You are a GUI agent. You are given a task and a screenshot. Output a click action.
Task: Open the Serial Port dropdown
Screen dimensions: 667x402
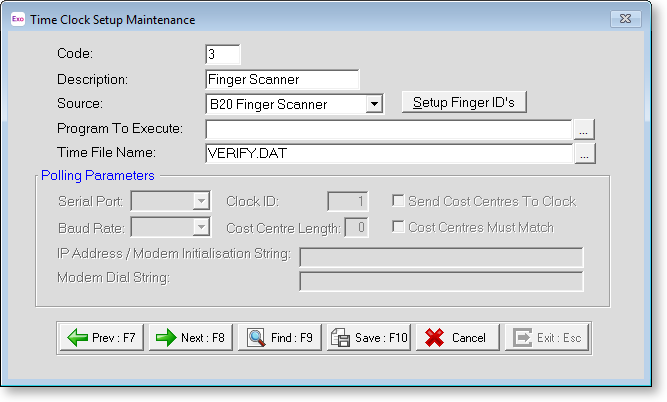pyautogui.click(x=200, y=201)
